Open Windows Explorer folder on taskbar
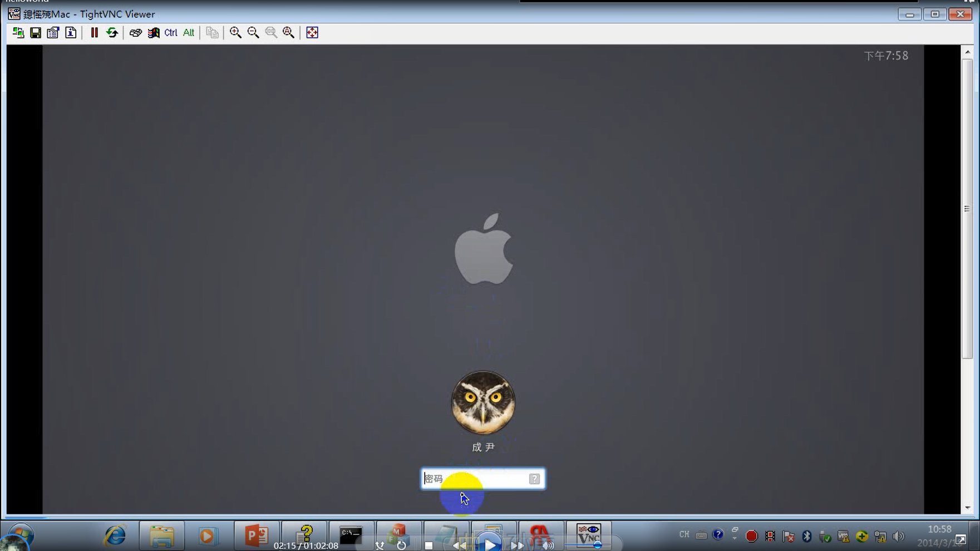980x551 pixels. [x=162, y=536]
